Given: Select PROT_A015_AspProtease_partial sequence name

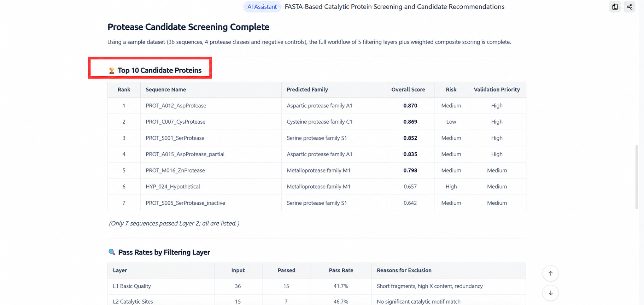Looking at the screenshot, I should coord(185,154).
